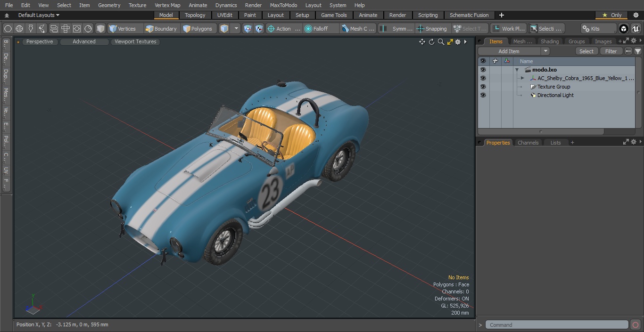Open the Action Center menu
This screenshot has width=644, height=332.
[x=284, y=29]
